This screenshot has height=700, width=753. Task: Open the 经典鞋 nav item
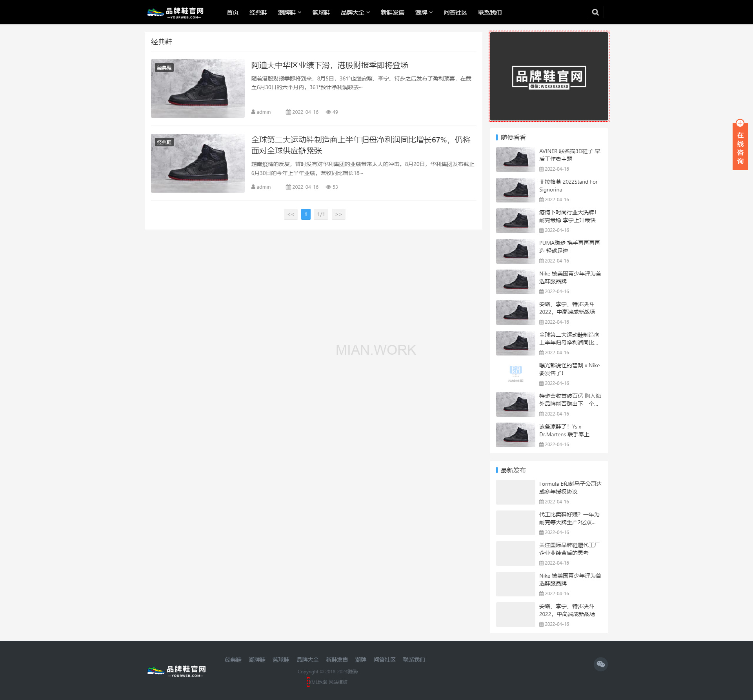258,12
